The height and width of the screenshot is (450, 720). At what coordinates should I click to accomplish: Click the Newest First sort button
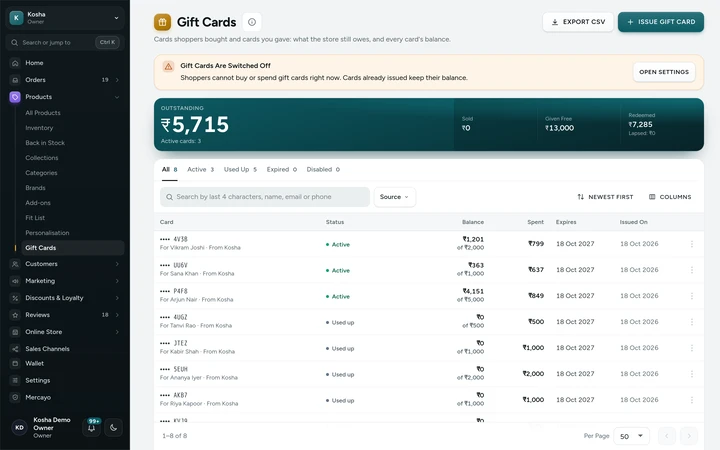[x=605, y=197]
